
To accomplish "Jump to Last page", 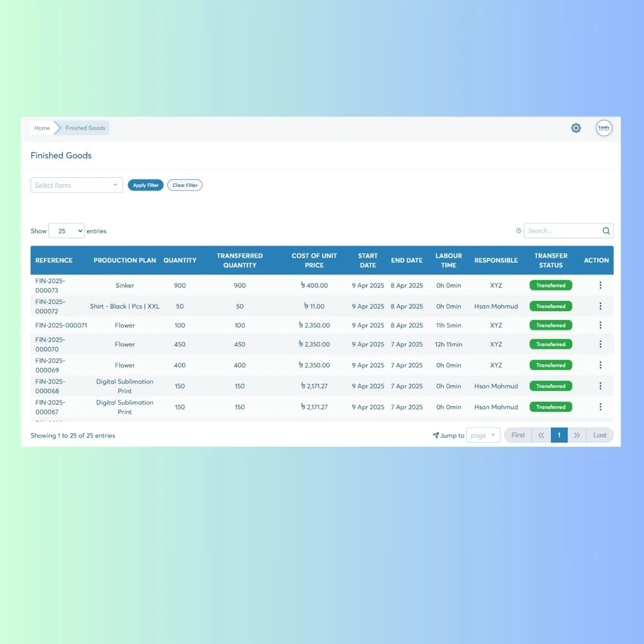I will (x=599, y=435).
